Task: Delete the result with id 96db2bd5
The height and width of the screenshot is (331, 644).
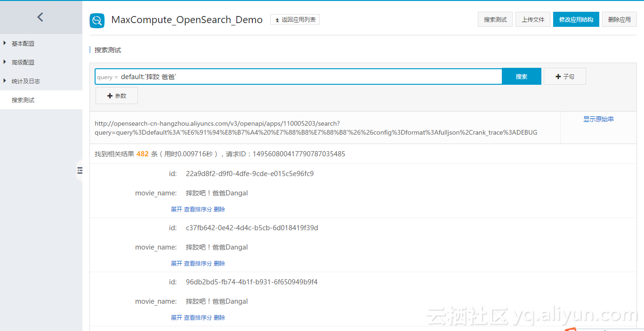Action: [x=219, y=318]
